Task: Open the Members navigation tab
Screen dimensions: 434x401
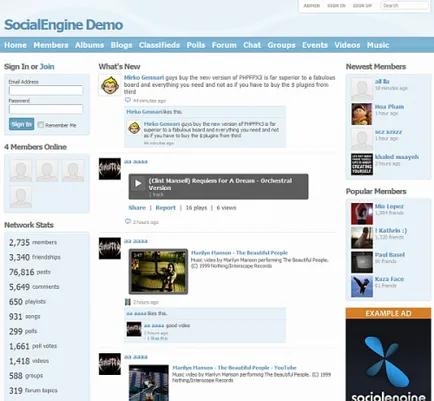Action: pos(51,45)
